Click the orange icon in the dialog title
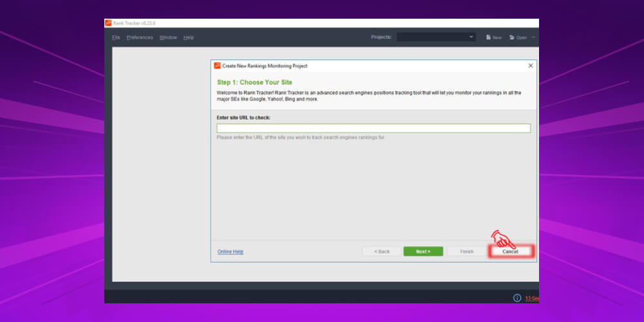 [x=217, y=66]
